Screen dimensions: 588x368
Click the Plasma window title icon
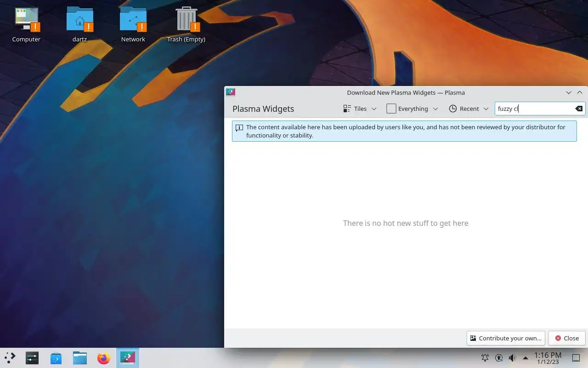pyautogui.click(x=231, y=92)
